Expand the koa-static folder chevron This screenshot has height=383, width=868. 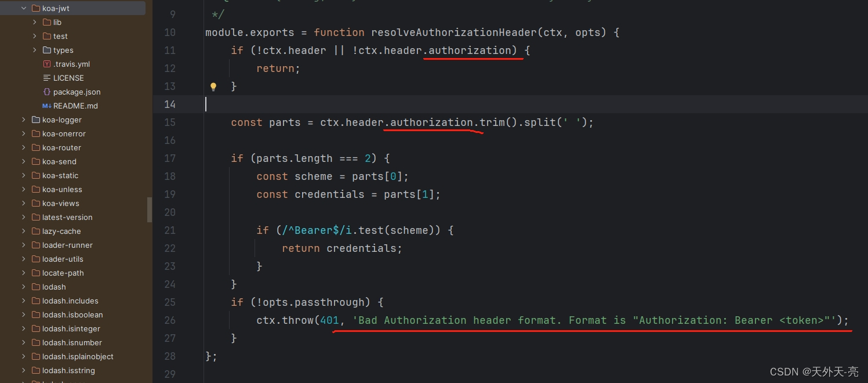[24, 175]
